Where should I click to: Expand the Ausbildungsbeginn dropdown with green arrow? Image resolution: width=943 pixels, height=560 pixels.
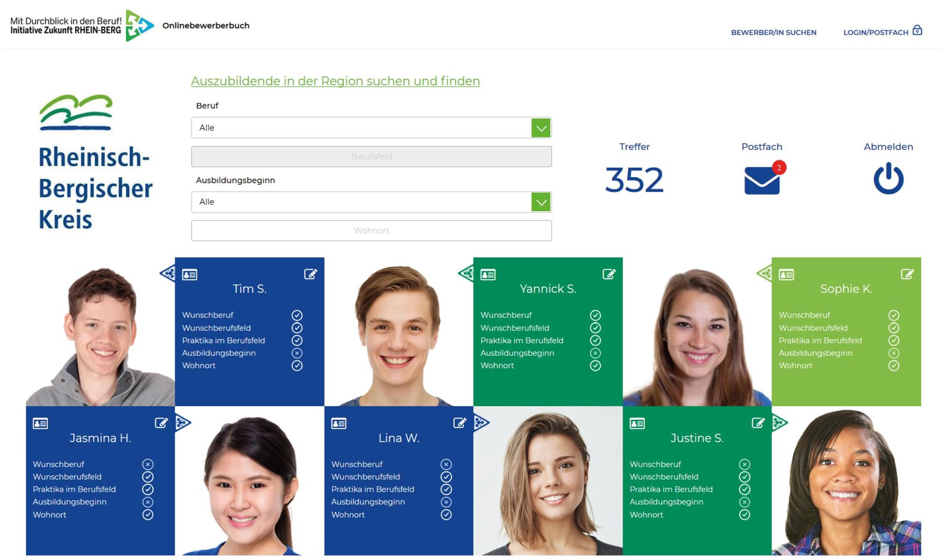(541, 202)
